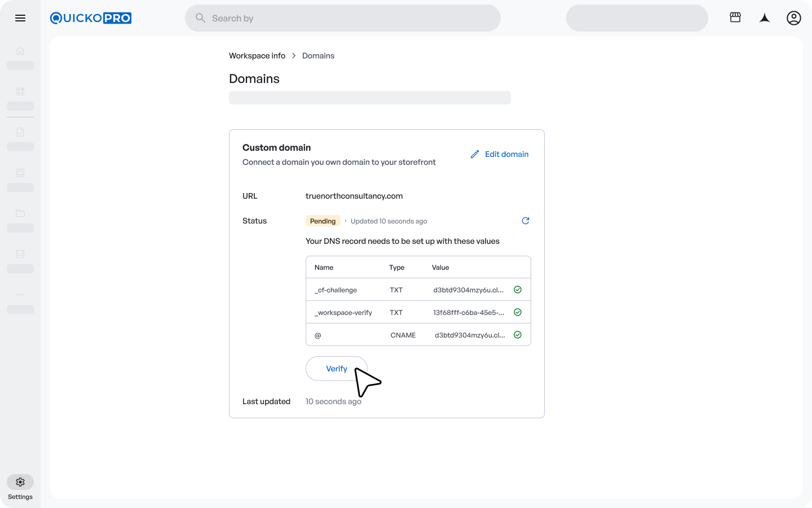Click the QuickoPro logo
Image resolution: width=812 pixels, height=508 pixels.
(x=91, y=18)
